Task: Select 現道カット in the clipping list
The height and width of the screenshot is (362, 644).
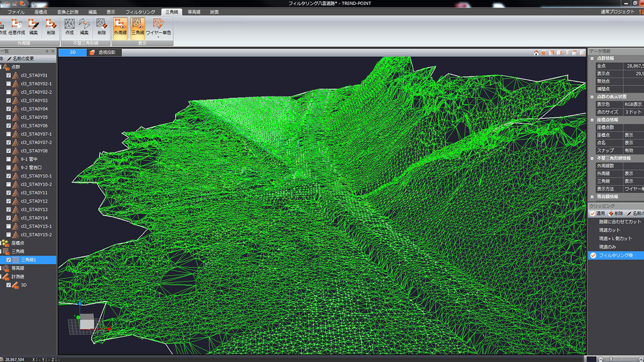Action: click(x=609, y=230)
